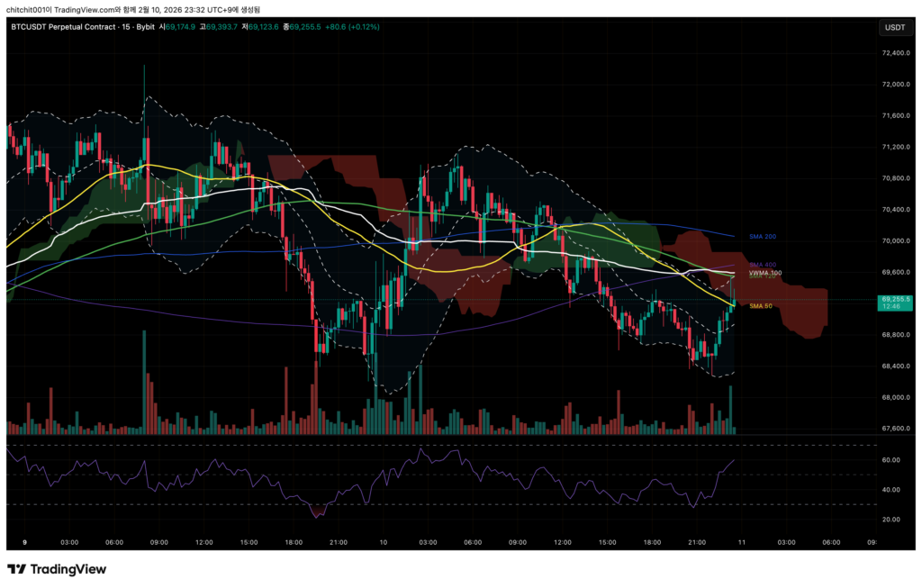Click the TradingView logo icon
Screen dimensions: 922x588
[x=16, y=569]
